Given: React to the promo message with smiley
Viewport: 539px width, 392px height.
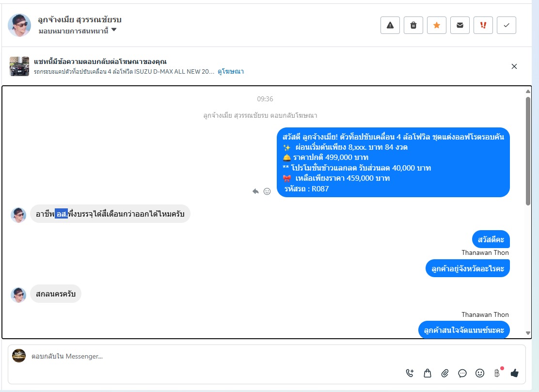Looking at the screenshot, I should point(267,191).
